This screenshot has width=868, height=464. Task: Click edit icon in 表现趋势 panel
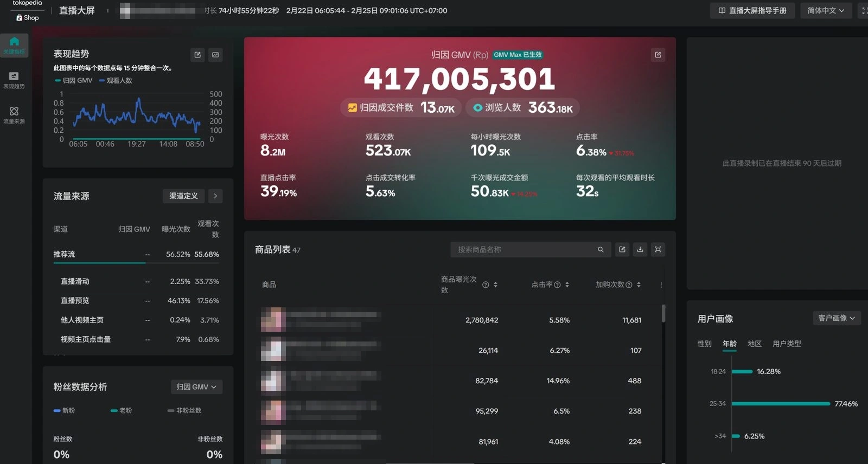[x=197, y=55]
